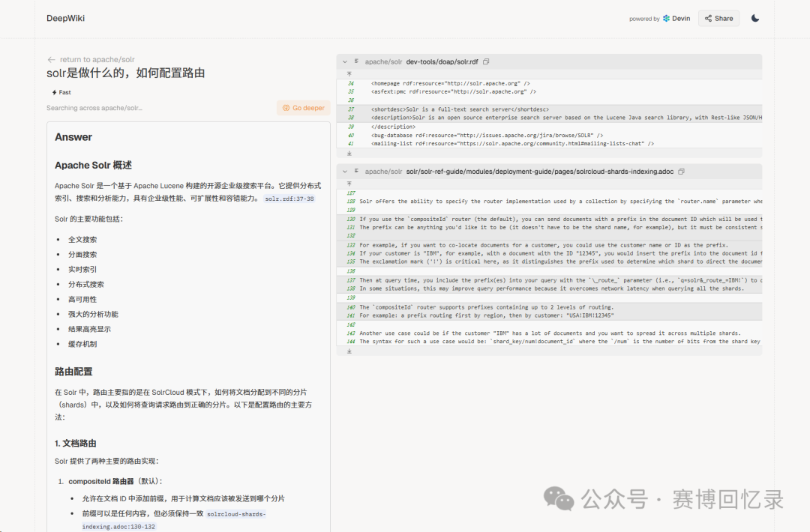Expand lines above in solr.rdf snippet
This screenshot has height=532, width=810.
(x=349, y=73)
